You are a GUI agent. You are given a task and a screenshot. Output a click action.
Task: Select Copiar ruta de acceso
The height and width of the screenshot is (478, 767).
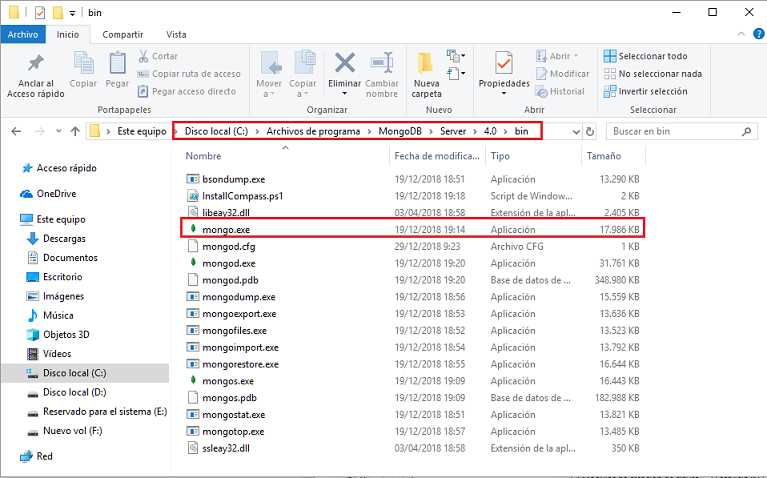click(x=189, y=74)
